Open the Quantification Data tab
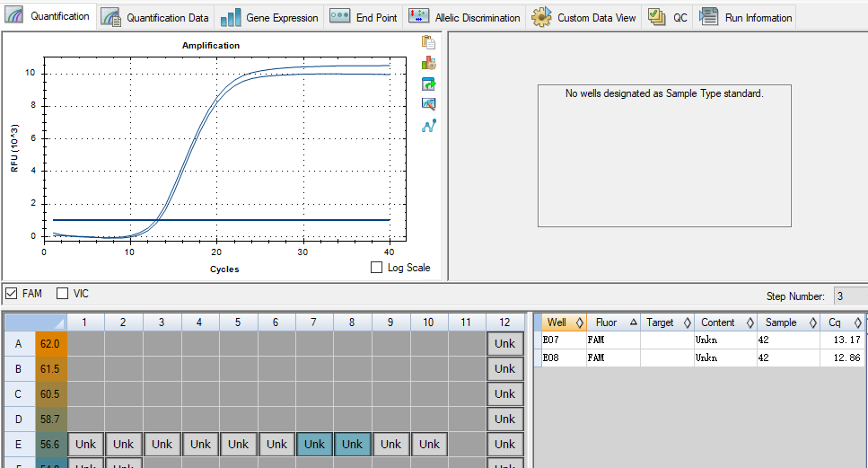The image size is (868, 468). coord(155,18)
